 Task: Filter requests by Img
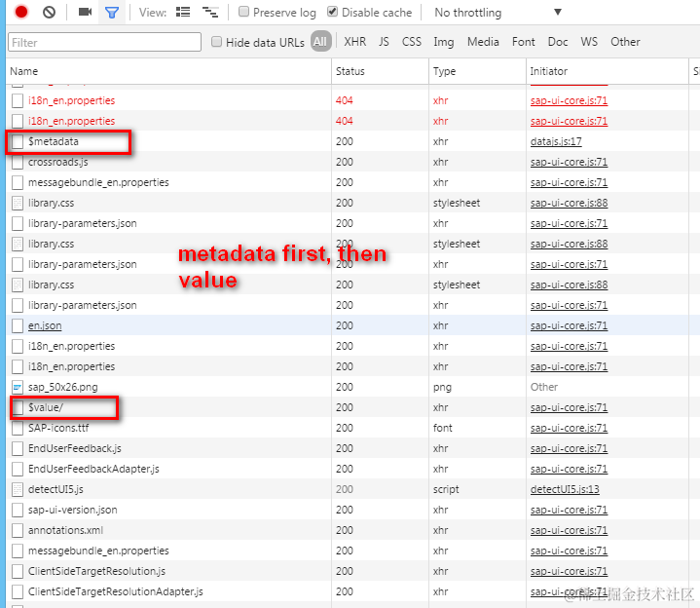(x=444, y=42)
